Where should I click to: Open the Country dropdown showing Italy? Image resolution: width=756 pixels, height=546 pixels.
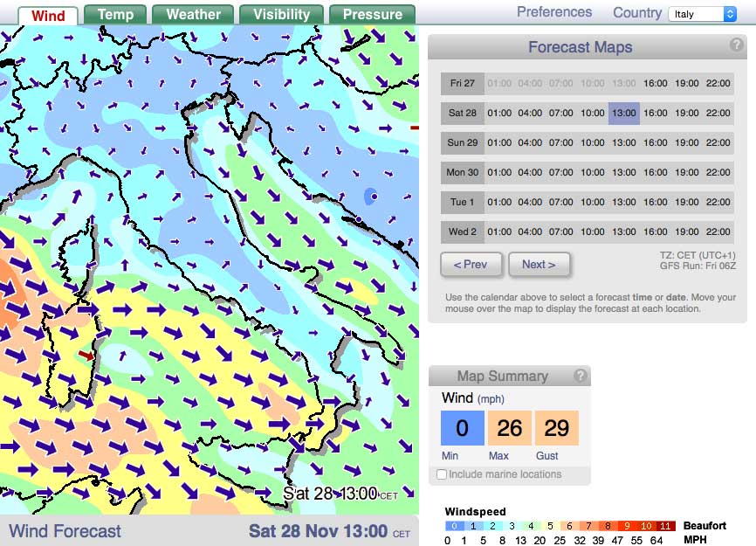pos(702,14)
